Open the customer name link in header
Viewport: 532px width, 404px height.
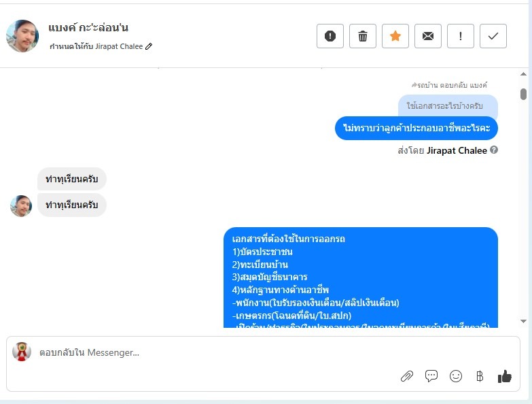[88, 27]
